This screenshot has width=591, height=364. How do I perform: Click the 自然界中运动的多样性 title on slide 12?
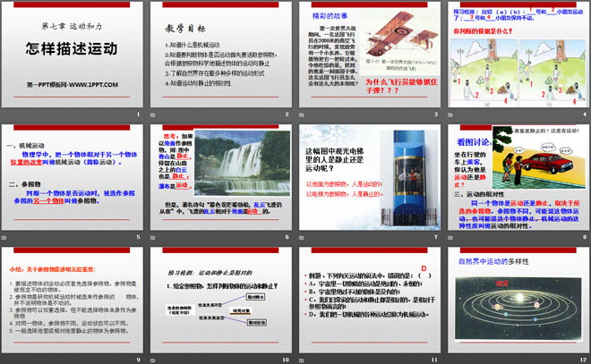coord(500,264)
